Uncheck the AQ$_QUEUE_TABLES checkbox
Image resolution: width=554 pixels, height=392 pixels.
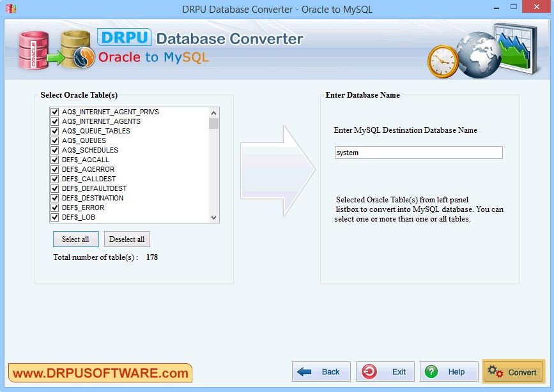(x=54, y=130)
